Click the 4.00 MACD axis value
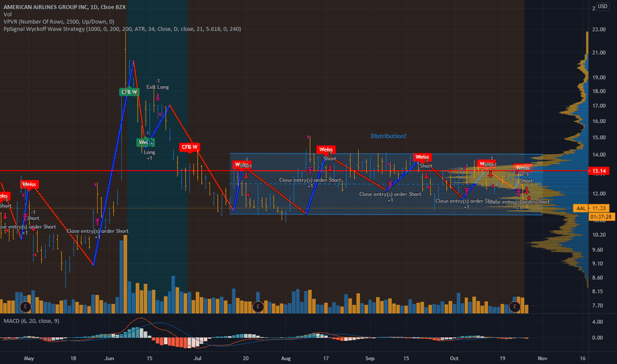617x364 pixels. [597, 322]
